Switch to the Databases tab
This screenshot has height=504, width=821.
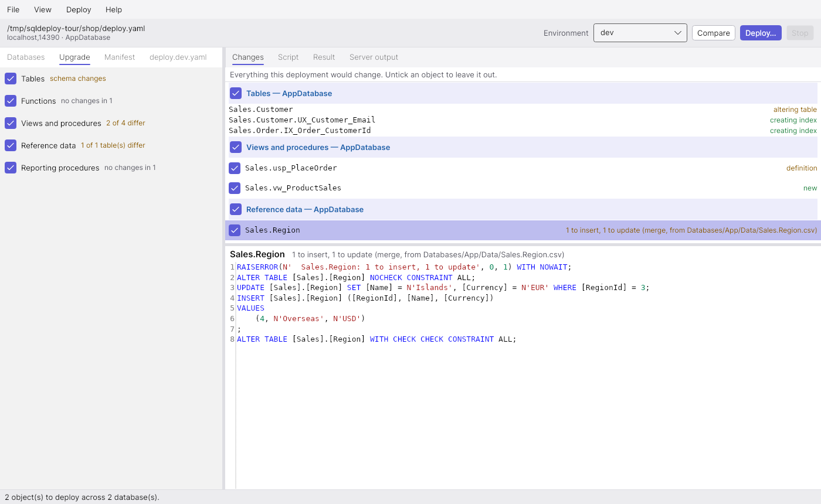coord(26,57)
